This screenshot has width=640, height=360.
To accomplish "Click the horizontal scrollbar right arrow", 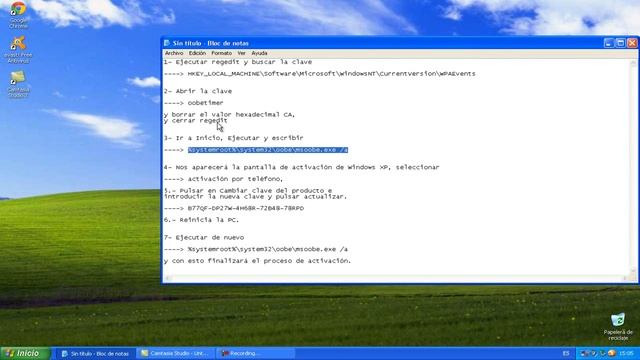I will 625,278.
